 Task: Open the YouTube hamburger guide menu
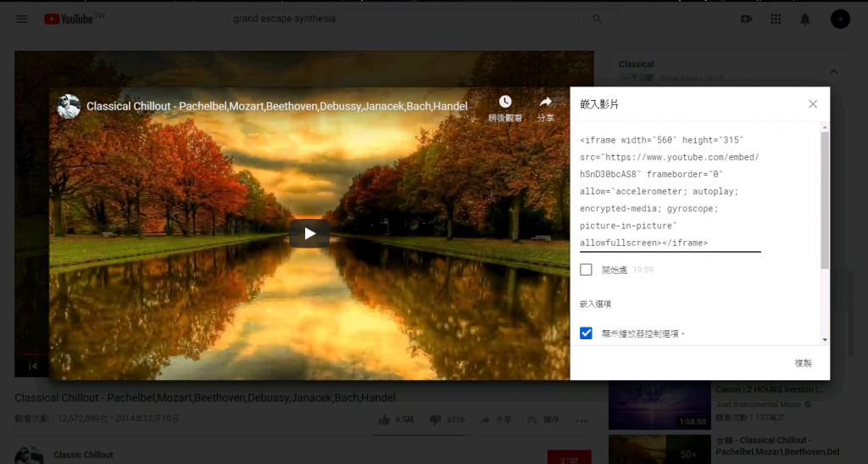click(x=21, y=19)
